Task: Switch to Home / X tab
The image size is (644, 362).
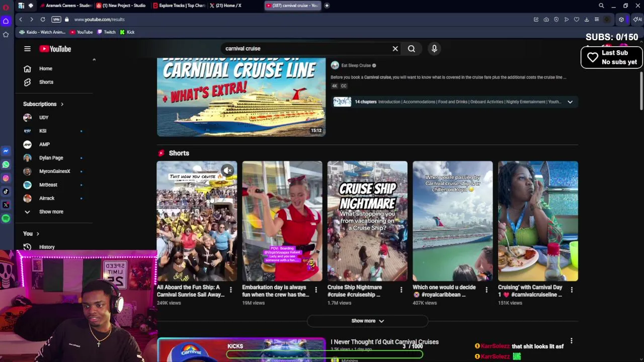Action: click(226, 6)
